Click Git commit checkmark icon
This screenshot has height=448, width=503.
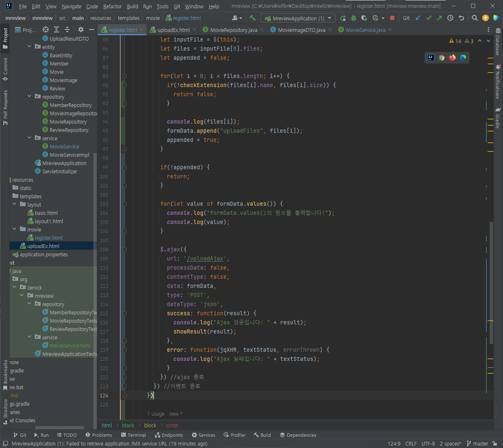[x=429, y=18]
